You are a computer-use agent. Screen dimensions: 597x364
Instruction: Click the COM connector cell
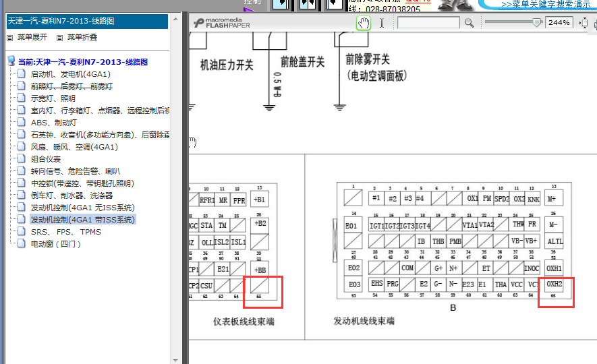(x=407, y=268)
